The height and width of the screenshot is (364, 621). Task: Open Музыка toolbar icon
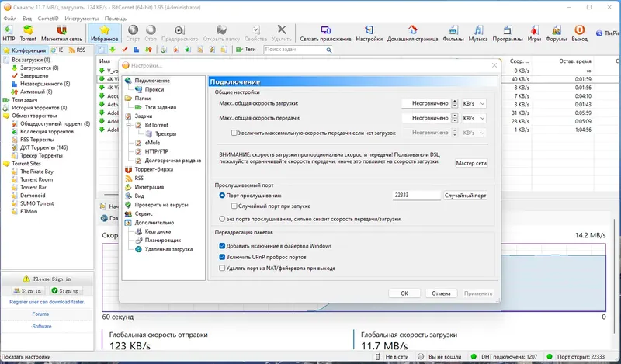pos(478,33)
